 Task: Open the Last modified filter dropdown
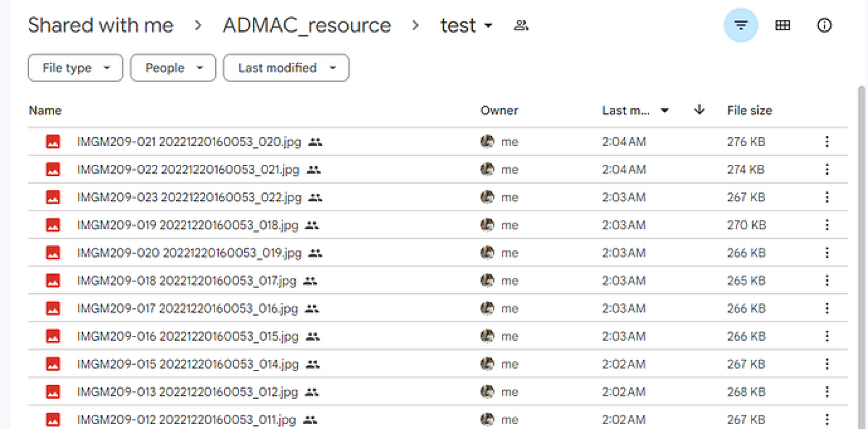click(x=286, y=68)
